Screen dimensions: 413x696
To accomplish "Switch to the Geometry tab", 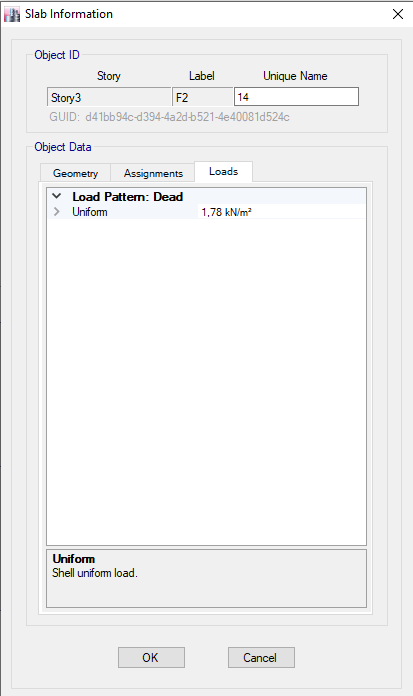I will pyautogui.click(x=75, y=173).
